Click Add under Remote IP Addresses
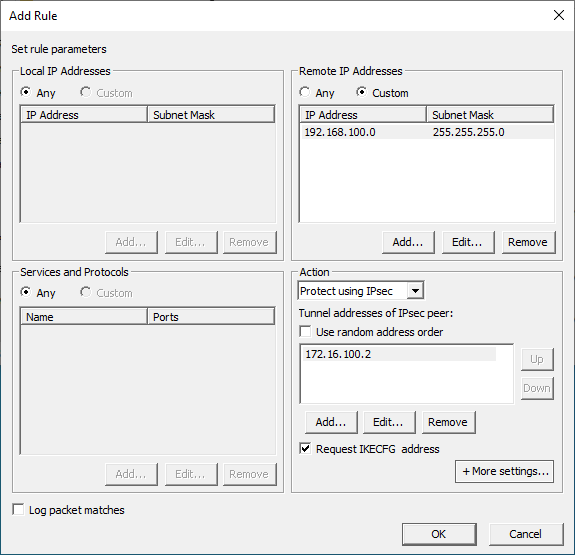This screenshot has height=555, width=575. pyautogui.click(x=408, y=242)
